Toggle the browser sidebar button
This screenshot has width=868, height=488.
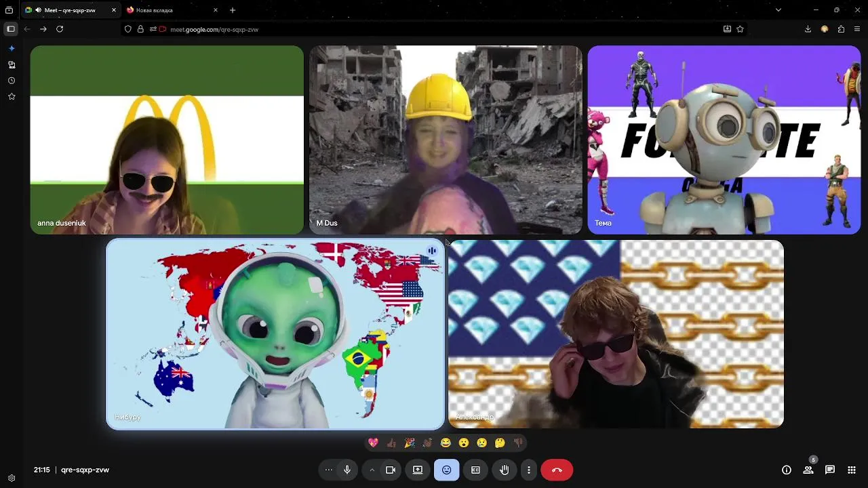pyautogui.click(x=10, y=29)
